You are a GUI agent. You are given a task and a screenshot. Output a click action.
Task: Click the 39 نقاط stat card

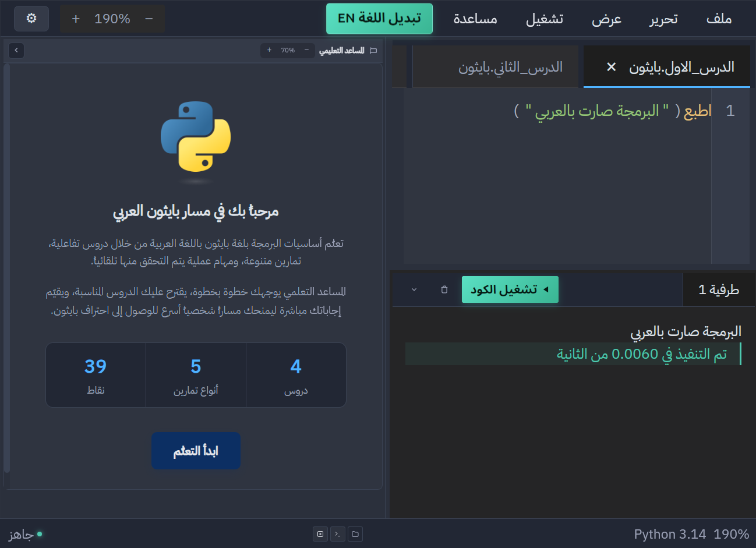[96, 375]
